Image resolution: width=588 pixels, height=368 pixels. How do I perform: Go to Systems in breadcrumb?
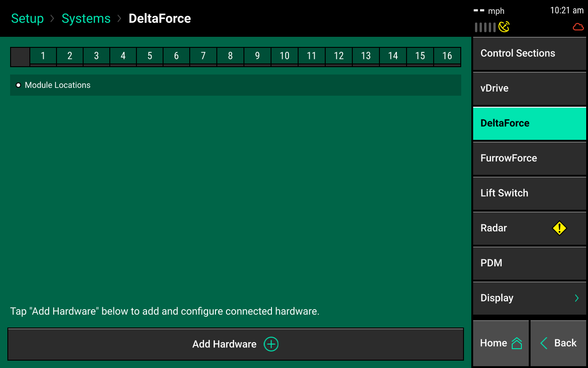(86, 18)
